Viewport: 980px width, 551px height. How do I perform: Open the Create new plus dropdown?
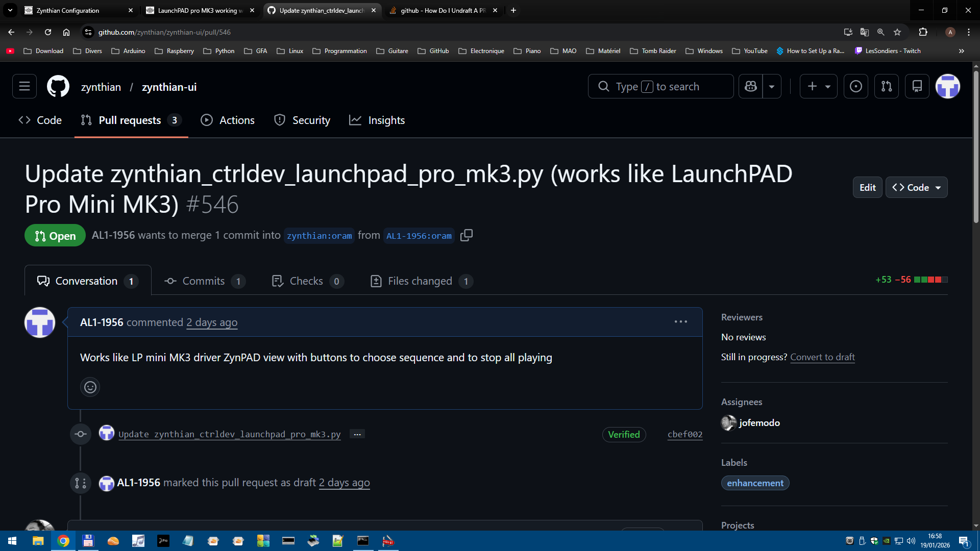(818, 87)
